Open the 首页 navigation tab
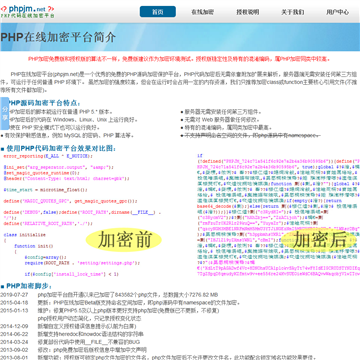360x360 pixels. click(x=158, y=12)
